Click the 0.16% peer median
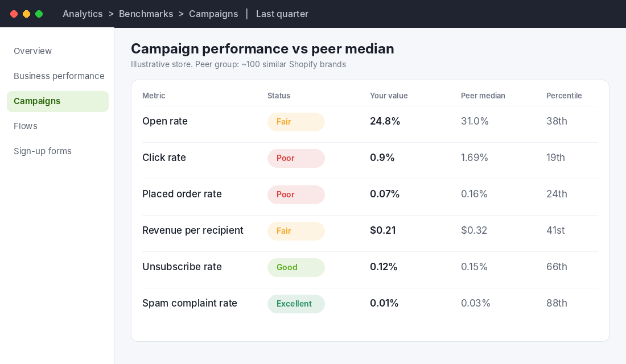The image size is (626, 364). (474, 194)
